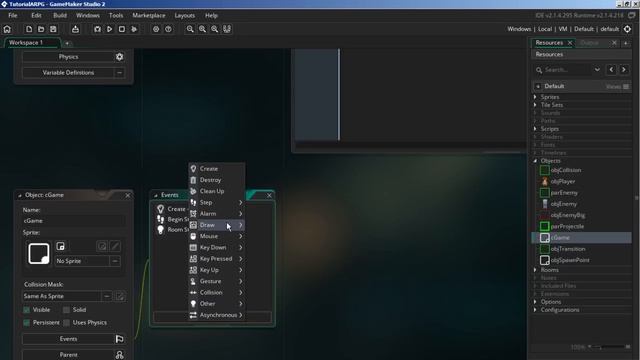The width and height of the screenshot is (640, 360).
Task: Click the edit collision mask icon
Action: (120, 296)
